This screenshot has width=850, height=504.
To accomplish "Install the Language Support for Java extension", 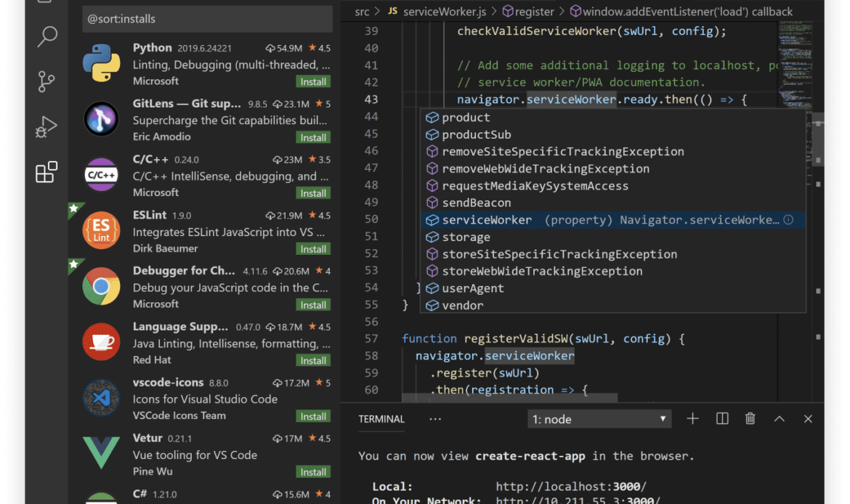I will [313, 361].
